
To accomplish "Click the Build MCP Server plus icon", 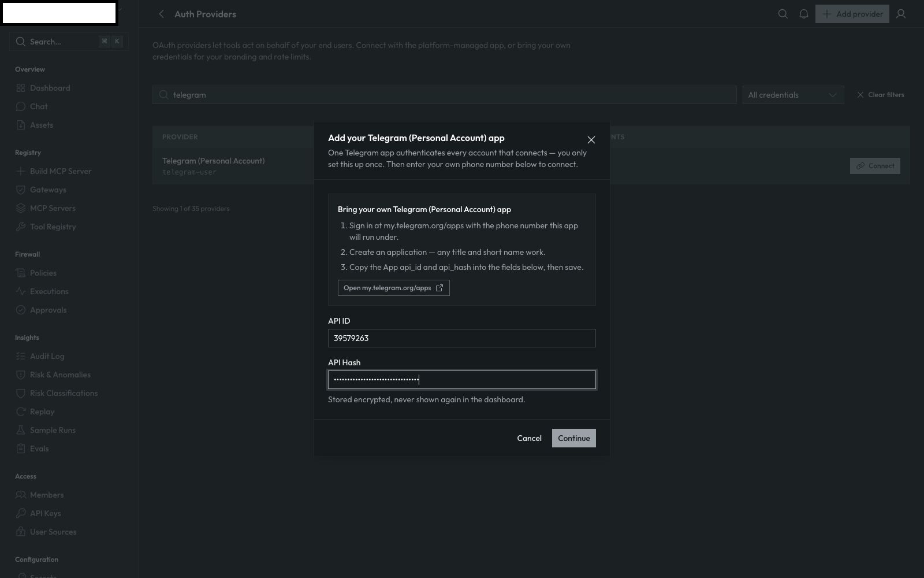I will [x=21, y=171].
